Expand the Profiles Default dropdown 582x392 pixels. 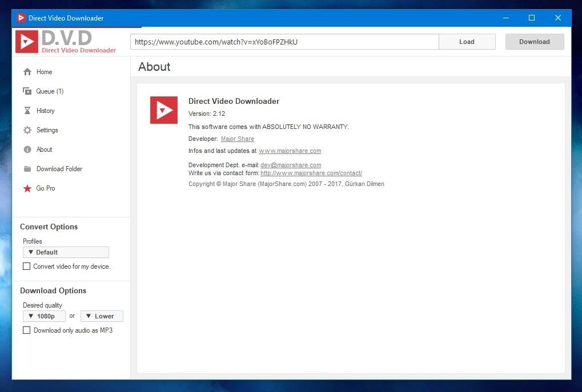click(66, 252)
